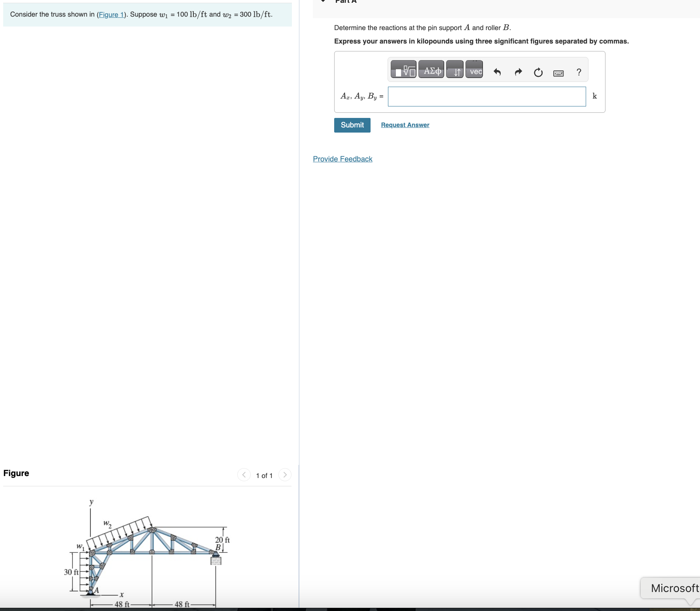This screenshot has width=700, height=611.
Task: Reset the answer field
Action: (x=538, y=72)
